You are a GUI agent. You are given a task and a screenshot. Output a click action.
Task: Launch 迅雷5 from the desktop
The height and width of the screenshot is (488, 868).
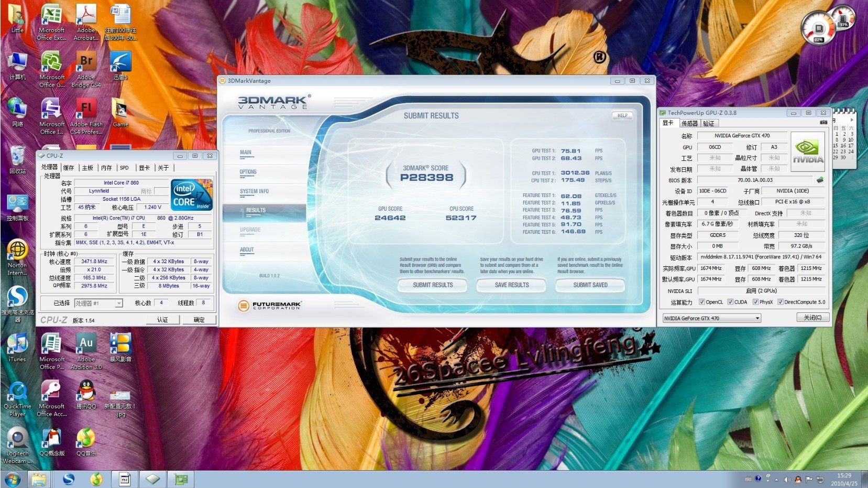click(x=120, y=66)
